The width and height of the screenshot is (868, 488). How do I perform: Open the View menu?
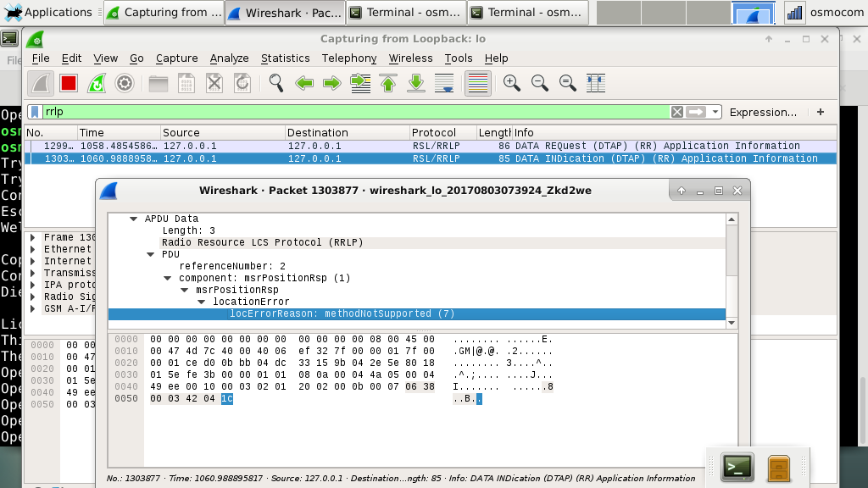[x=105, y=58]
